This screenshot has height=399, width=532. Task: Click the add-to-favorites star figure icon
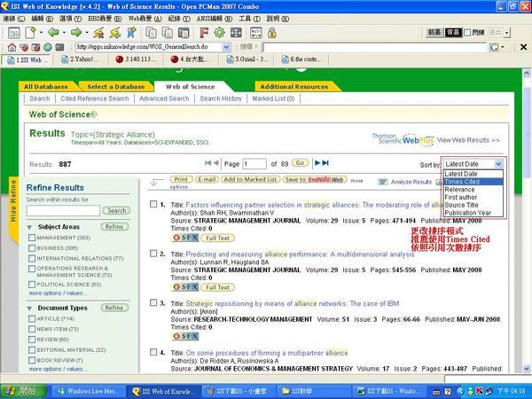coord(131,33)
